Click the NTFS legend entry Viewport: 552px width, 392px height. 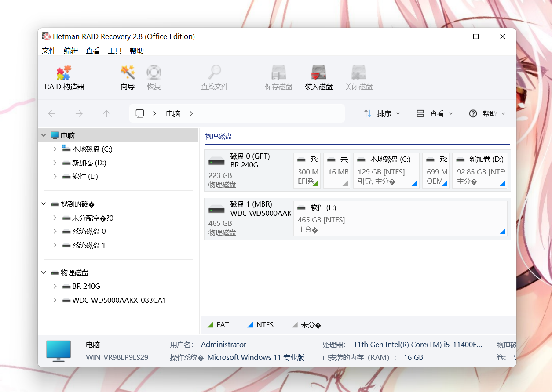point(260,325)
